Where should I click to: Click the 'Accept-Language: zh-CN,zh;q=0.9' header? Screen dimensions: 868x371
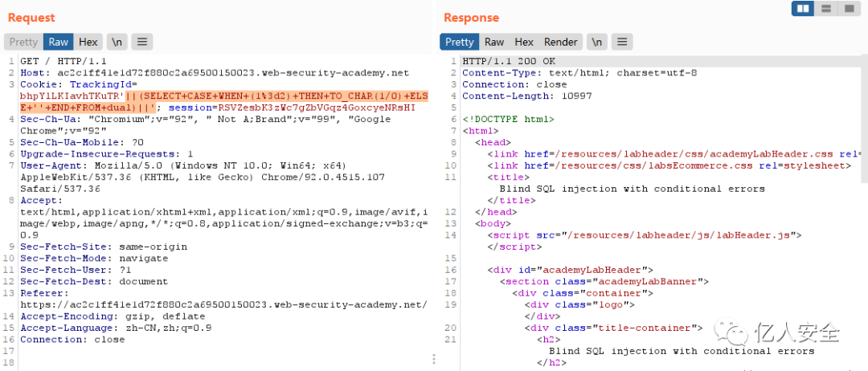116,328
